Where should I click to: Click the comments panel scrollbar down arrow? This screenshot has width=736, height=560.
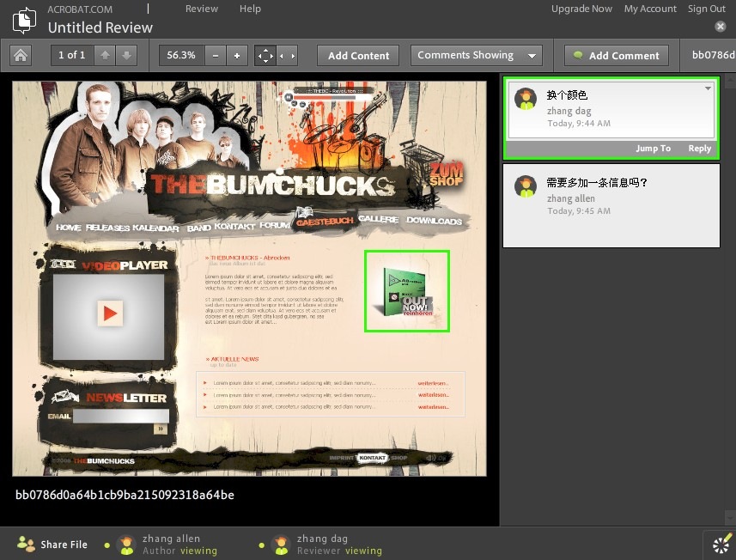tap(730, 517)
